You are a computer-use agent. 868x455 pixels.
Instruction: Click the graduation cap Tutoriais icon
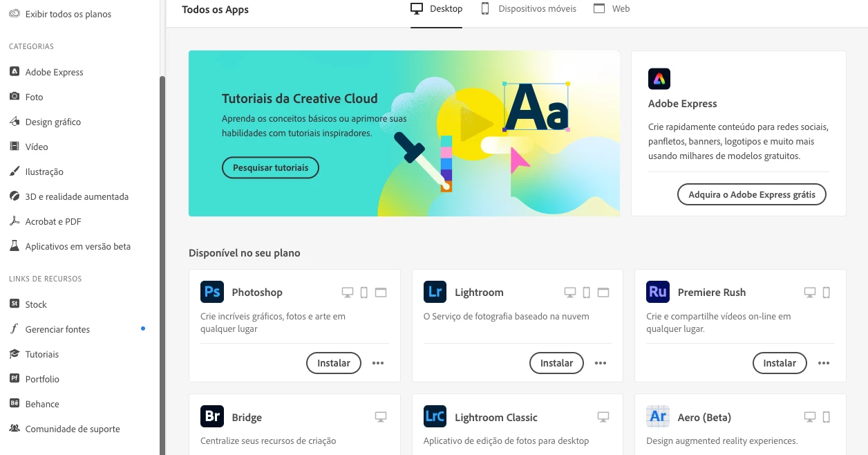pos(14,354)
